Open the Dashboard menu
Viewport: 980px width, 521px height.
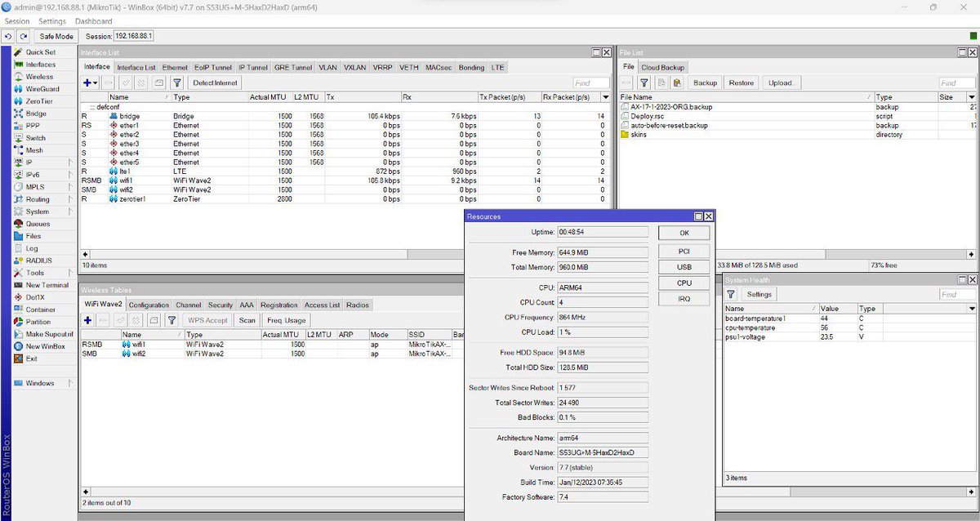[93, 21]
